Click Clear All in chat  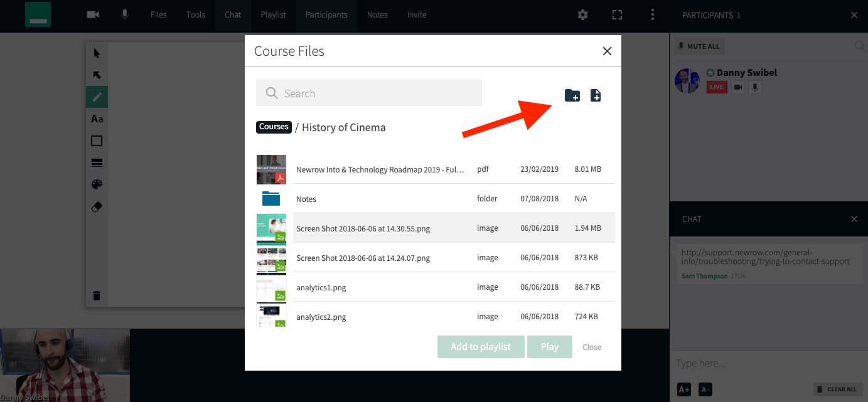pos(838,389)
